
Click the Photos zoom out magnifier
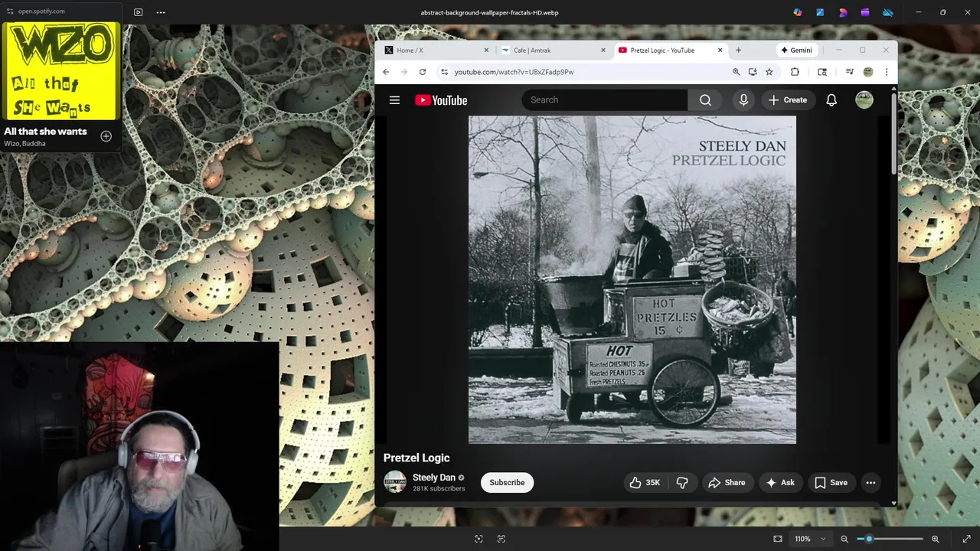coord(844,539)
